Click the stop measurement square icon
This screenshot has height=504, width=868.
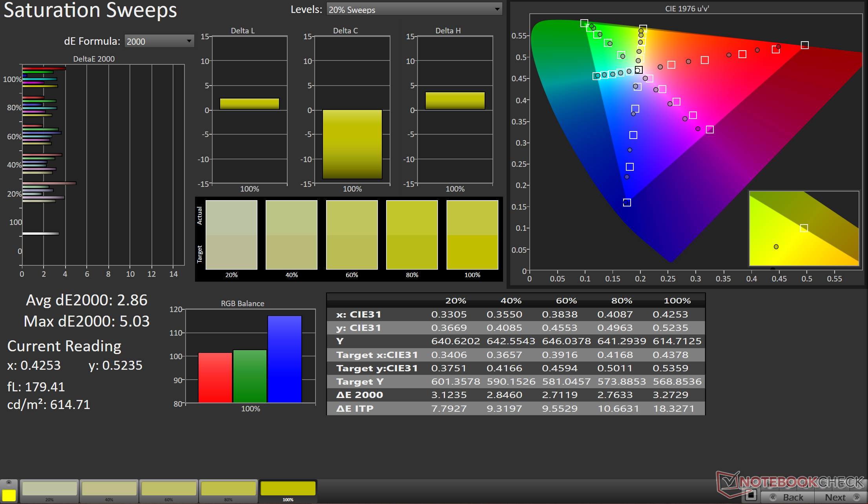(751, 495)
